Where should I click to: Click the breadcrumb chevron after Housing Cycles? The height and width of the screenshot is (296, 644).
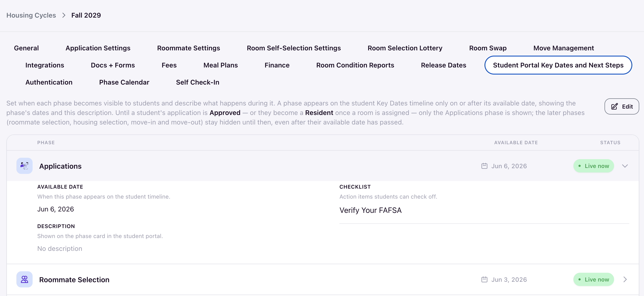point(64,15)
